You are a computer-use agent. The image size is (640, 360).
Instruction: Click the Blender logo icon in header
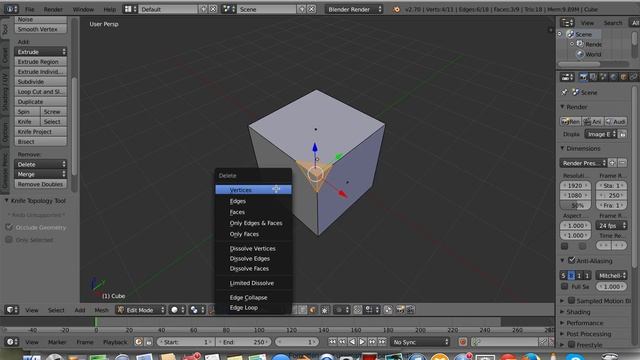(x=396, y=9)
